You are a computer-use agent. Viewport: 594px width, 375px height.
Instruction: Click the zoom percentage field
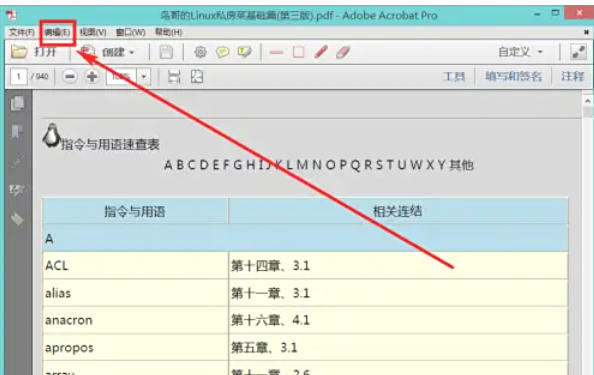click(121, 77)
